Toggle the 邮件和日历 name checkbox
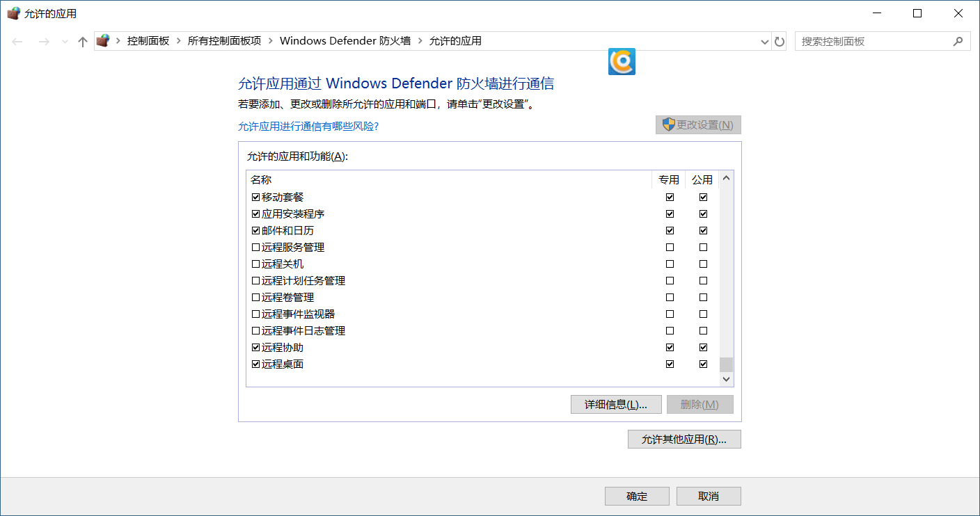The width and height of the screenshot is (980, 516). [x=255, y=231]
